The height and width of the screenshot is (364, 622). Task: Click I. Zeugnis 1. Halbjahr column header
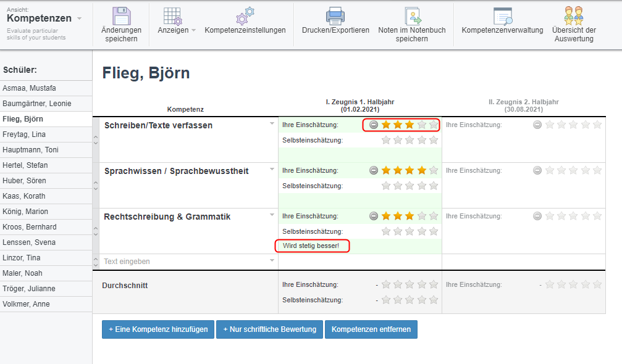click(359, 105)
